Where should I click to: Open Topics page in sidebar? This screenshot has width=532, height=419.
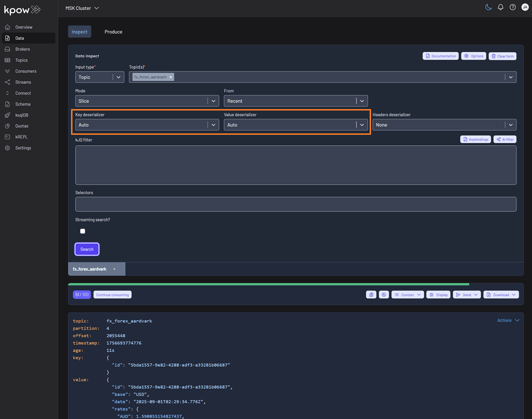pyautogui.click(x=28, y=60)
